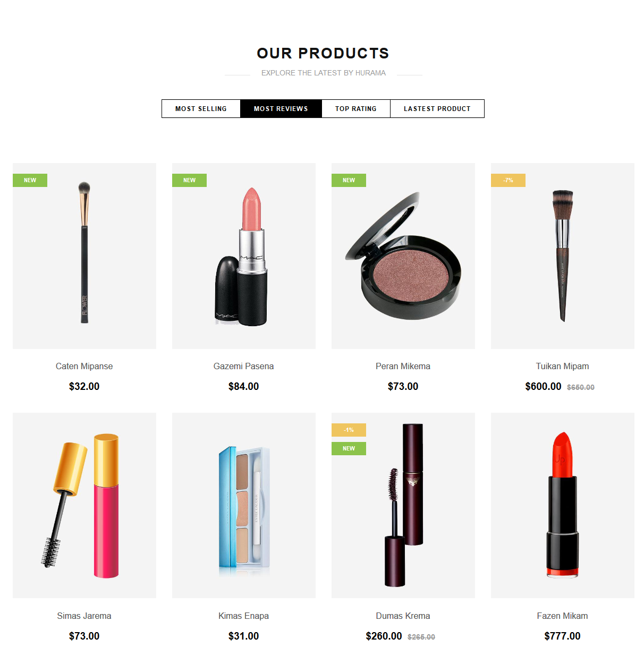Click the Dumas Krema product name
Viewport: 644px width, 664px height.
(403, 616)
